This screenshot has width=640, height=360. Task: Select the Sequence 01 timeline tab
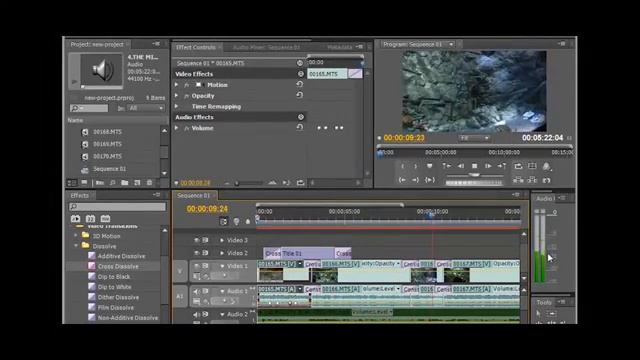(x=193, y=196)
